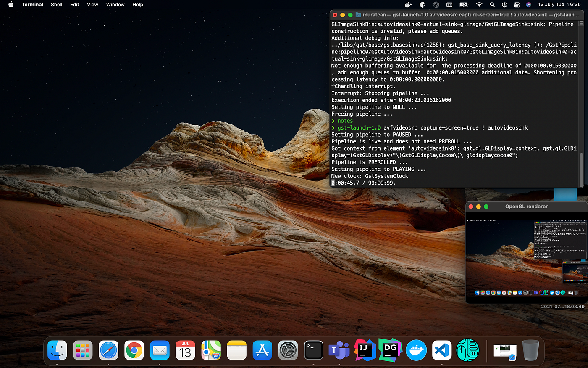588x368 pixels.
Task: Open Spotlight search magnifier
Action: (x=492, y=5)
